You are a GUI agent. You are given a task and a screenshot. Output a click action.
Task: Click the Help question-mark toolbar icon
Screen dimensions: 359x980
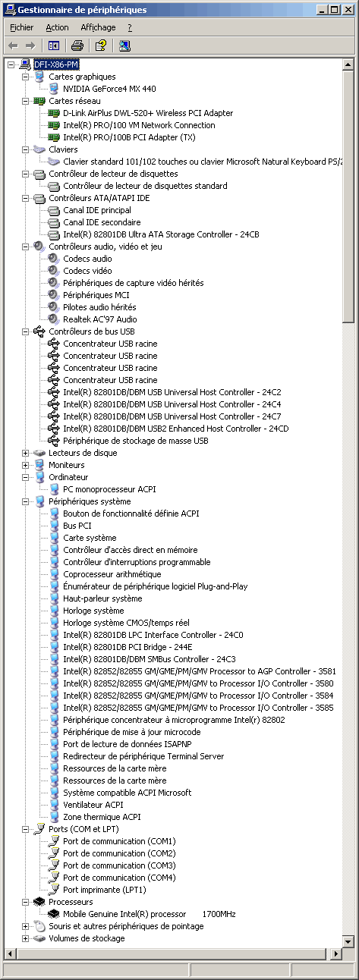[x=101, y=46]
